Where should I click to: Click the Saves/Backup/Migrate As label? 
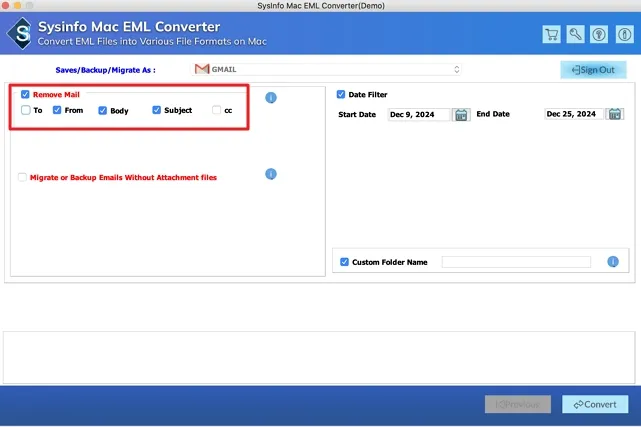point(105,70)
